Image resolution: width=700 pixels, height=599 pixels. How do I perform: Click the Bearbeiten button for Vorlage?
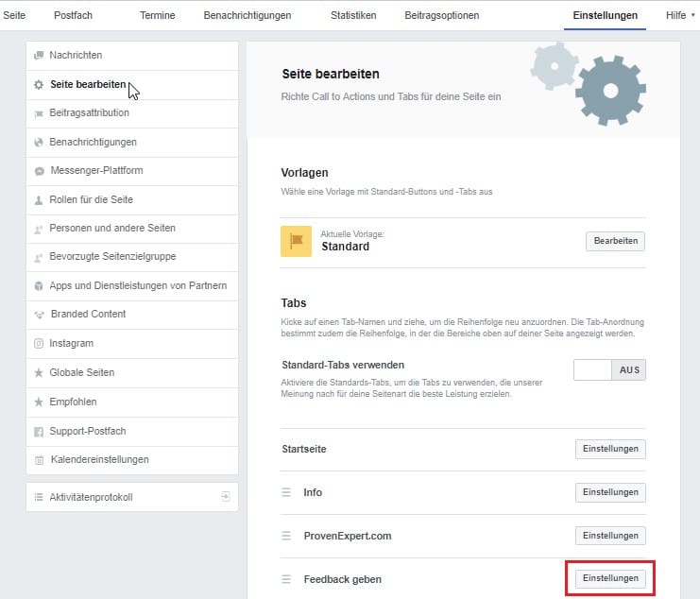pos(616,241)
